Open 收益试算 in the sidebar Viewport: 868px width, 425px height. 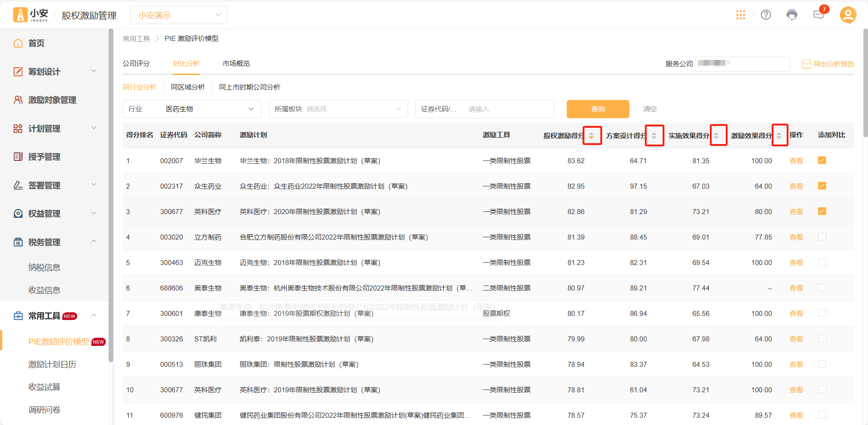pos(45,387)
